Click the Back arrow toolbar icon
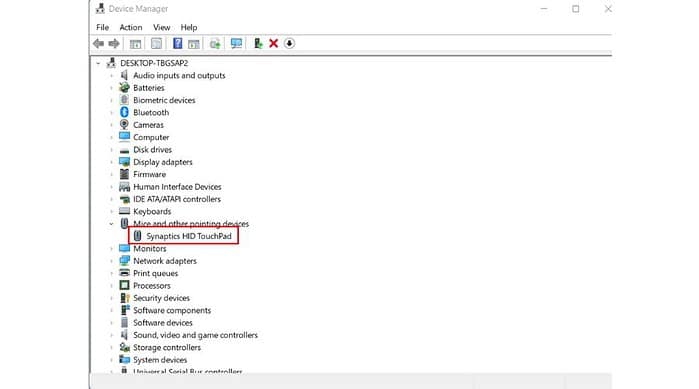 pos(99,44)
